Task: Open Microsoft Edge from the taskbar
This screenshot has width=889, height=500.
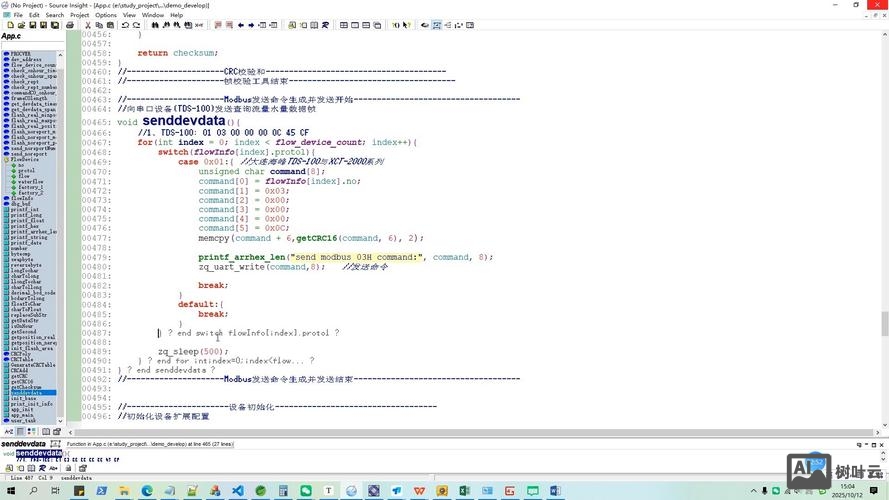Action: (x=147, y=491)
